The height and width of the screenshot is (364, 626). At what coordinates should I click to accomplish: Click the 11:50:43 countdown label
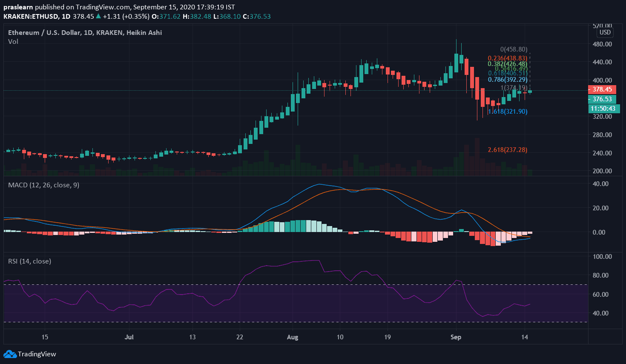[x=603, y=109]
